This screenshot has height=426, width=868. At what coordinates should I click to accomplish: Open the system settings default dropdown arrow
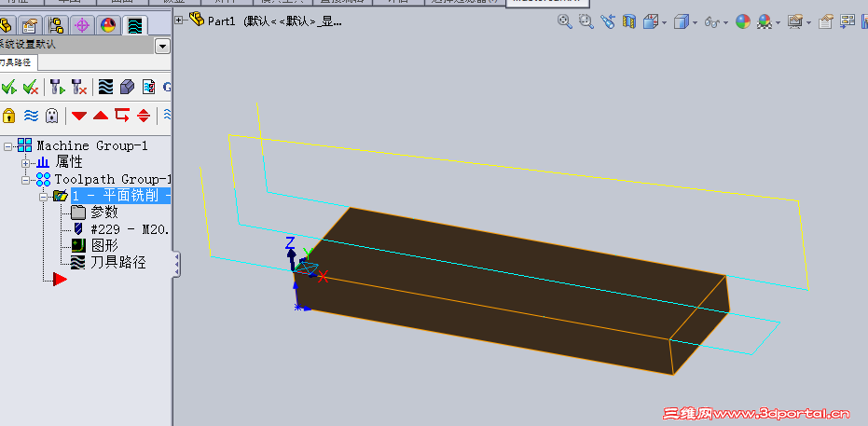(162, 46)
